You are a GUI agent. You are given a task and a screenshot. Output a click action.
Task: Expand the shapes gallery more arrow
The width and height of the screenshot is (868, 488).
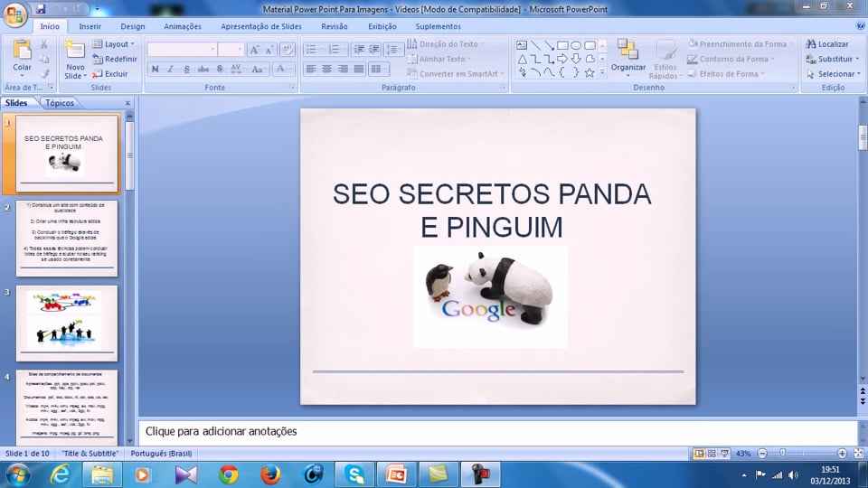click(x=602, y=72)
